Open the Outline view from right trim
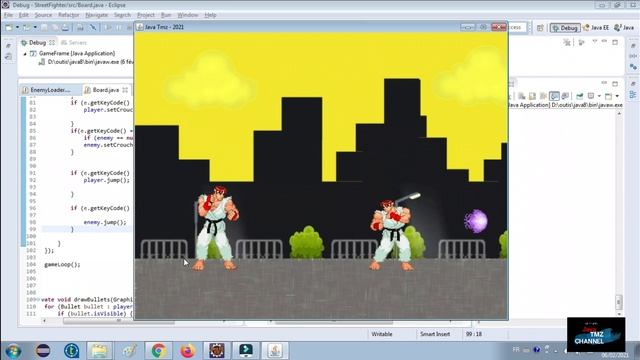This screenshot has width=640, height=360. [633, 95]
